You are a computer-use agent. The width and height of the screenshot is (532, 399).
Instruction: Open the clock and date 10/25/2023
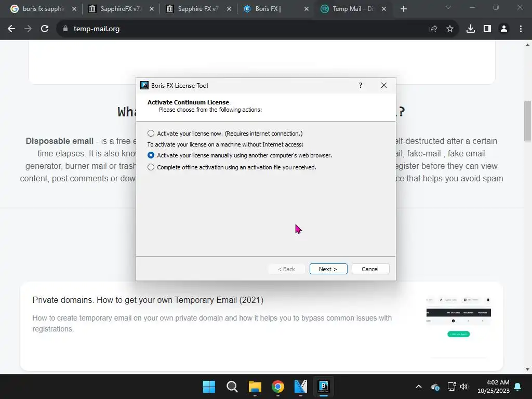[494, 387]
